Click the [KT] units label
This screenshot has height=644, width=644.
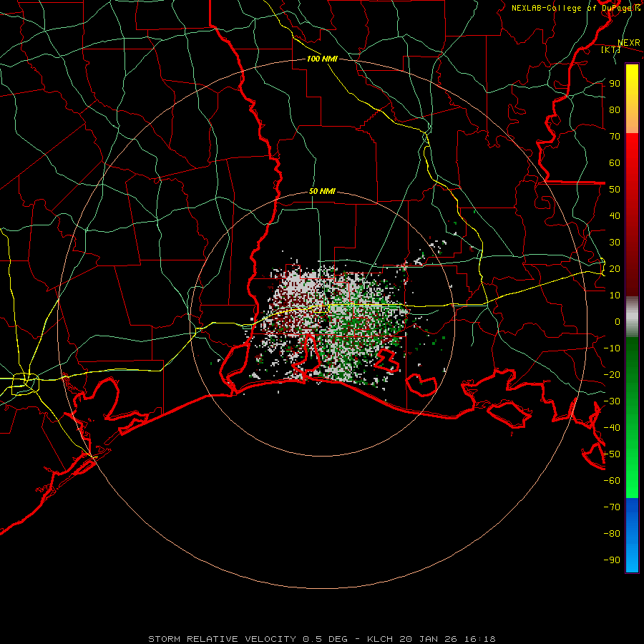(611, 49)
